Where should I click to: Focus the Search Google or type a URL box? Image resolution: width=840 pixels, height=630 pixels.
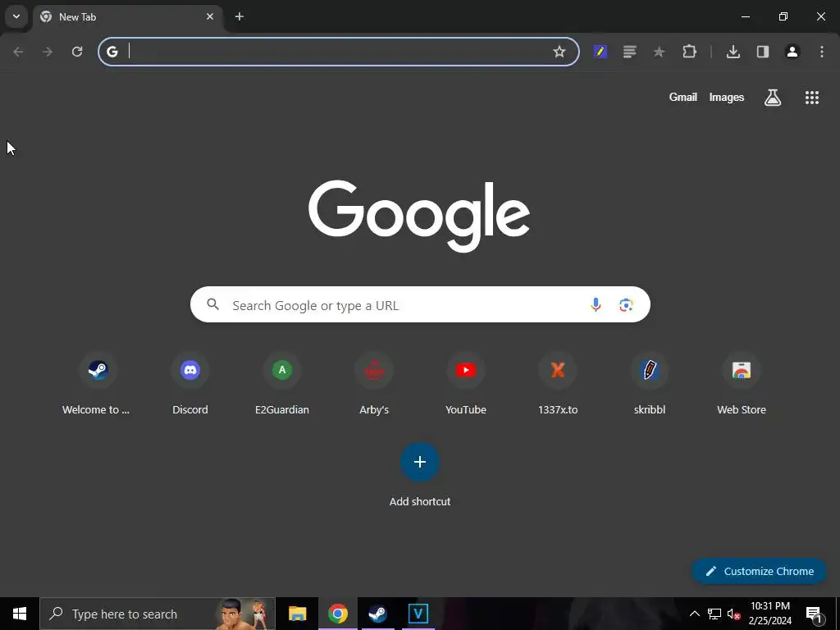point(420,304)
